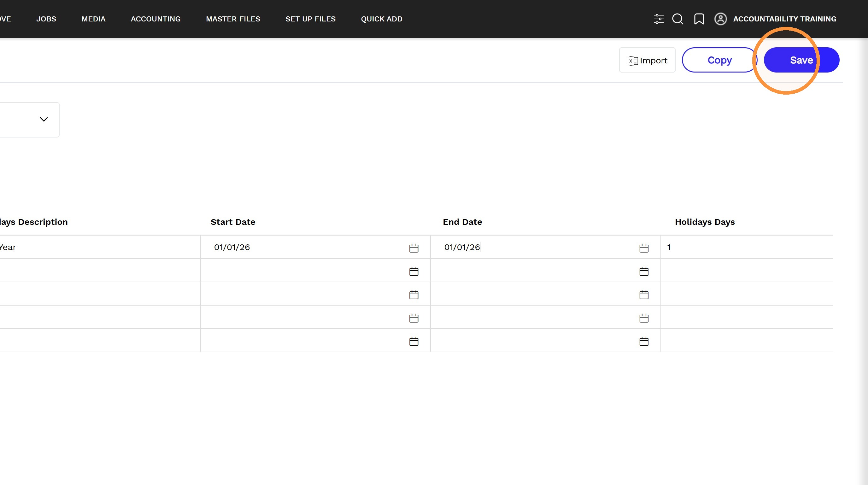Click the Year description cell in first row
Viewport: 868px width, 485px height.
tap(100, 247)
